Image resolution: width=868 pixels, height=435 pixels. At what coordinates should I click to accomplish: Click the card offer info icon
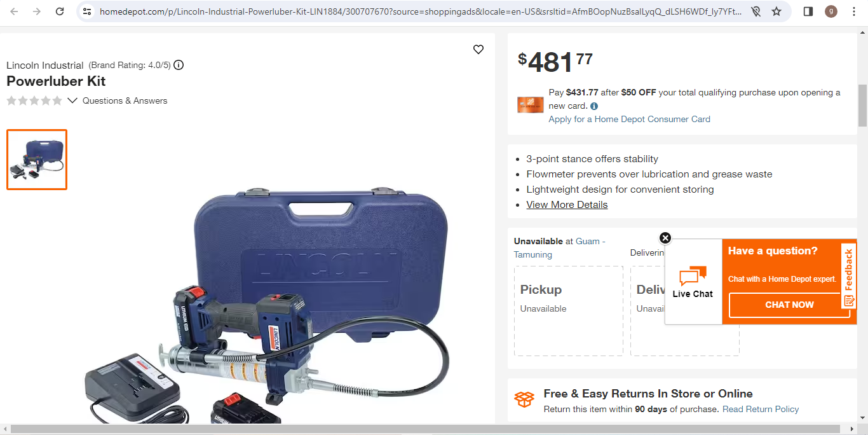click(x=594, y=106)
